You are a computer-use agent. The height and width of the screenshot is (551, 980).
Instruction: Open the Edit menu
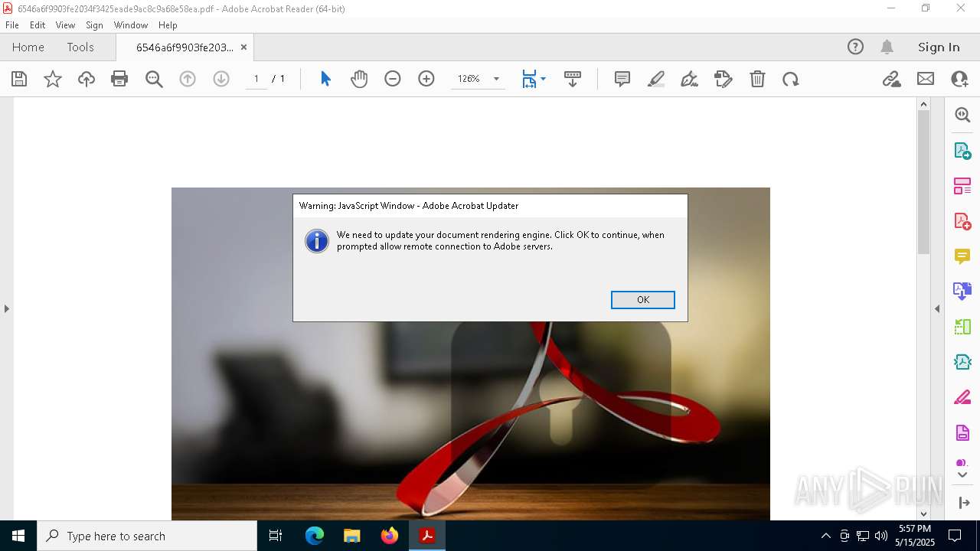pos(38,25)
